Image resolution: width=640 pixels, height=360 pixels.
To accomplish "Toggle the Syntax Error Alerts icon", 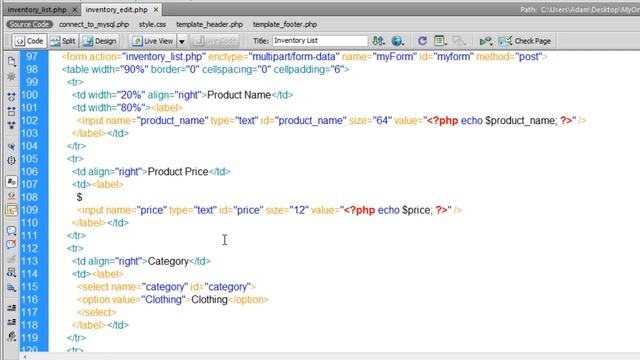I will point(11,210).
